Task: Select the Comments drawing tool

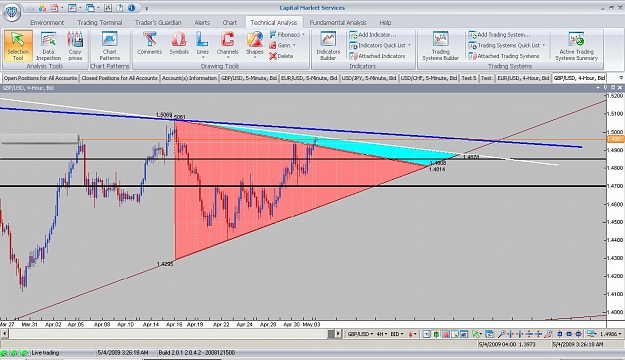Action: 149,43
